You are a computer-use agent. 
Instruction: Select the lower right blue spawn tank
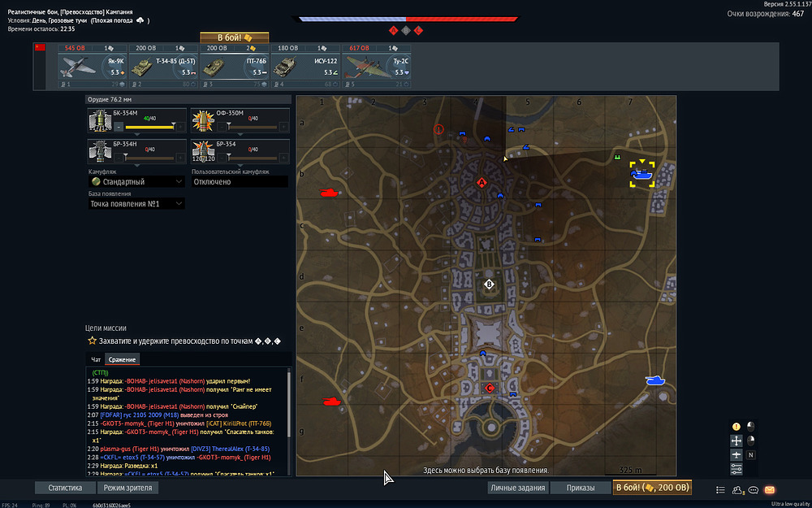pyautogui.click(x=655, y=381)
